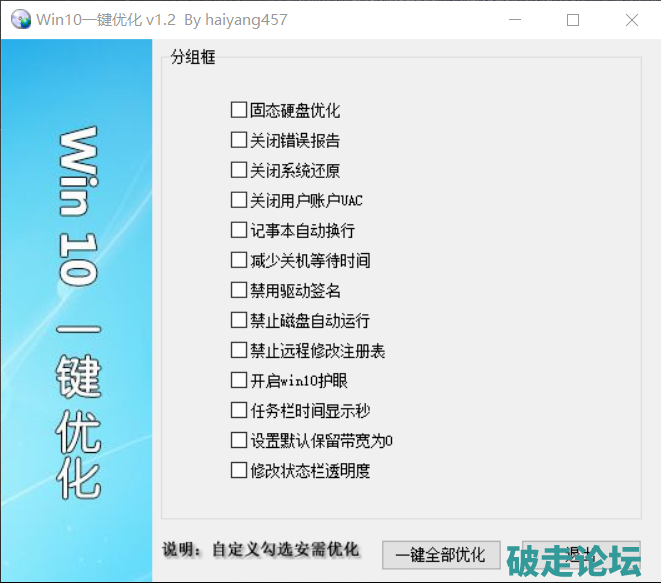This screenshot has width=661, height=583.
Task: Check 减少关机等待时间
Action: [239, 260]
